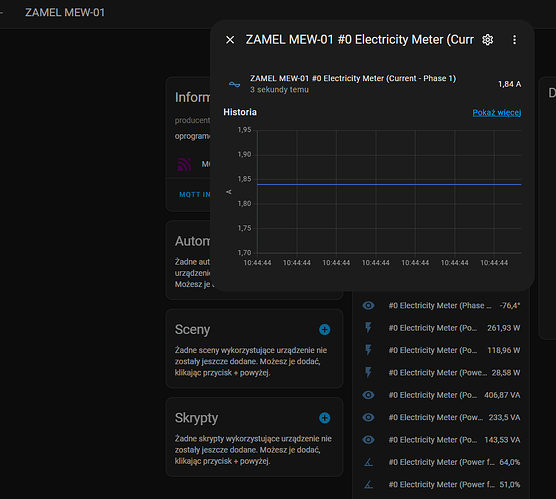
Task: Open entity showing 118,96 W
Action: pyautogui.click(x=441, y=350)
